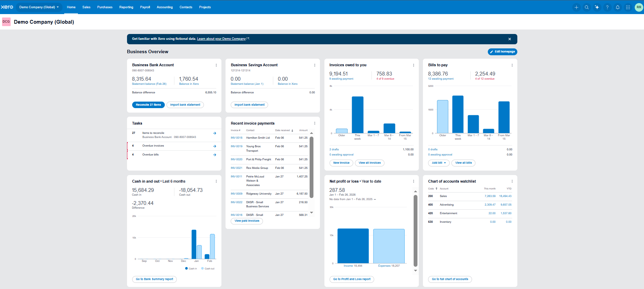Open Business Savings Account card options

pos(315,65)
